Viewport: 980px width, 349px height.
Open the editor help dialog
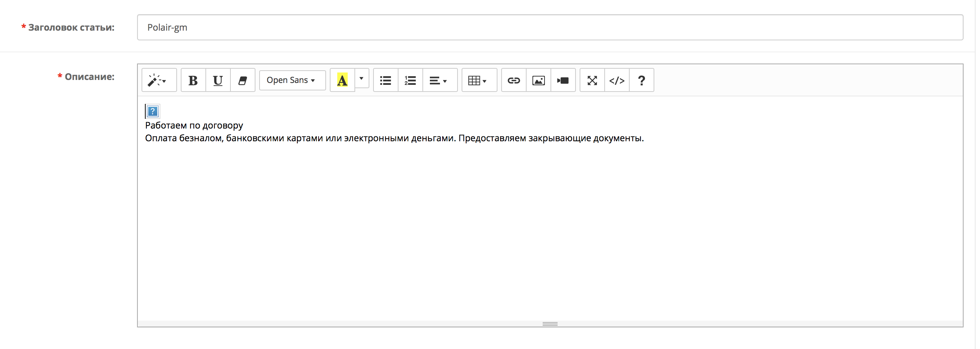pos(641,80)
